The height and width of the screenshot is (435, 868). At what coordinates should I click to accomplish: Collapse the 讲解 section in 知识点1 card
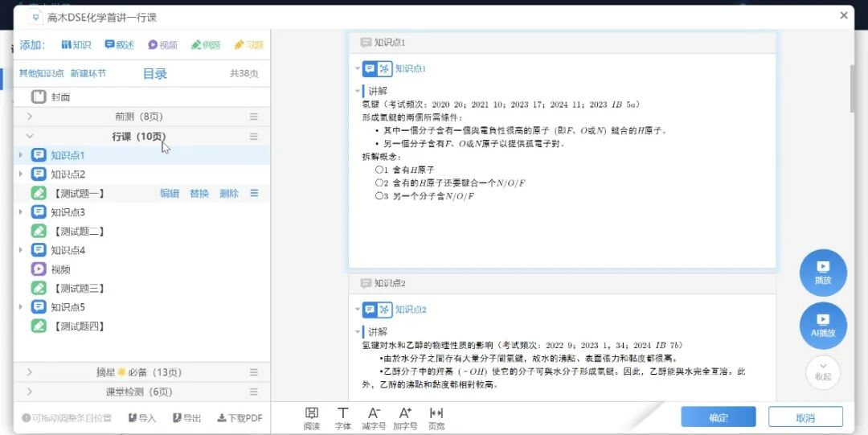tap(358, 91)
